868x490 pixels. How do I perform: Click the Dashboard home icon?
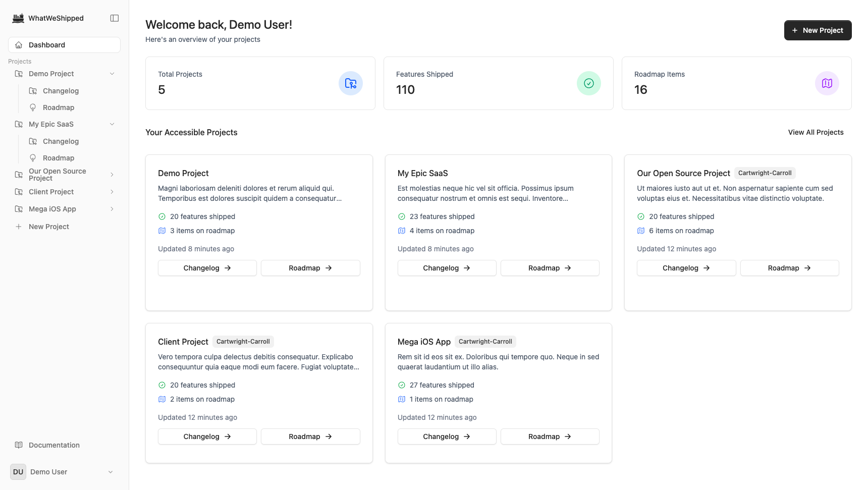[x=19, y=45]
